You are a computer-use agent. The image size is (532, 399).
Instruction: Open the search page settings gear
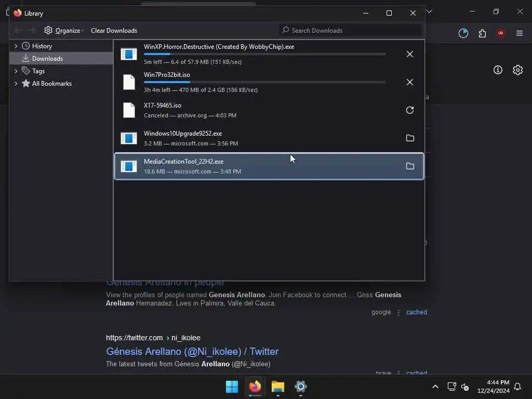(x=517, y=70)
